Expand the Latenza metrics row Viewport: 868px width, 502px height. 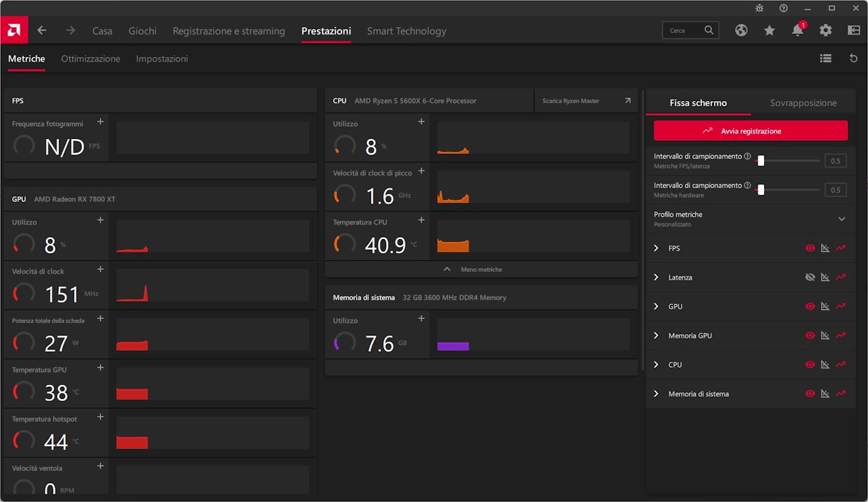[656, 278]
